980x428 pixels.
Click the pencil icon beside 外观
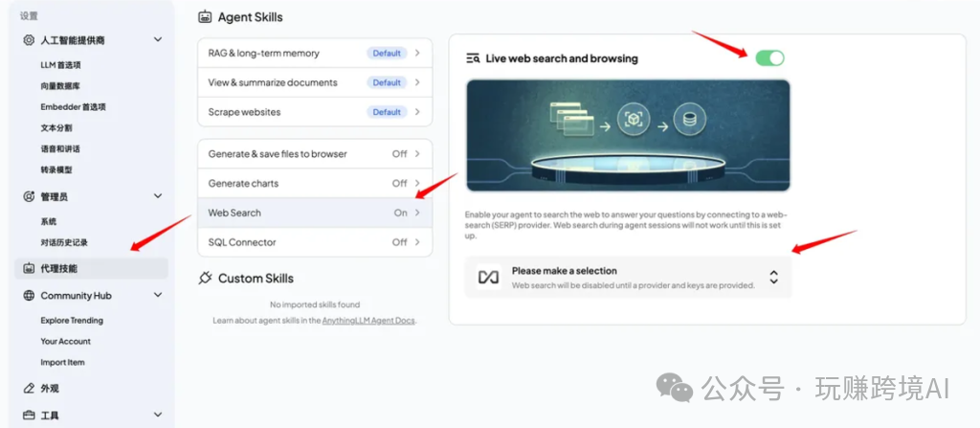[29, 388]
